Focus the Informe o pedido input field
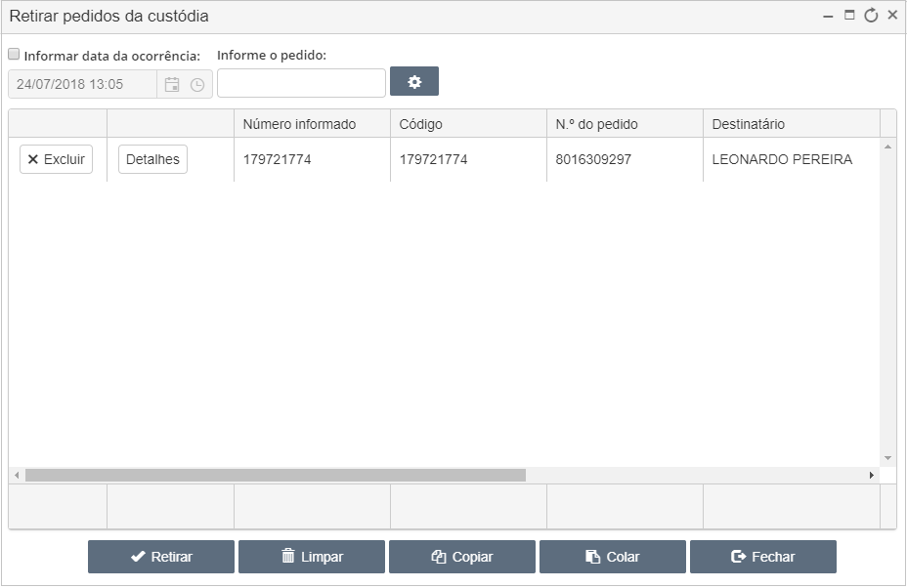 click(x=301, y=83)
